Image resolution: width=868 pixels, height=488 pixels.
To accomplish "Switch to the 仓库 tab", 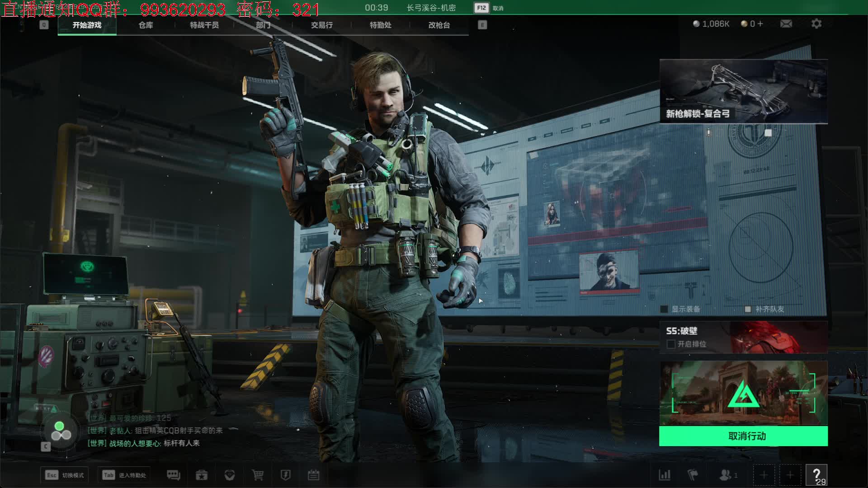I will tap(146, 25).
